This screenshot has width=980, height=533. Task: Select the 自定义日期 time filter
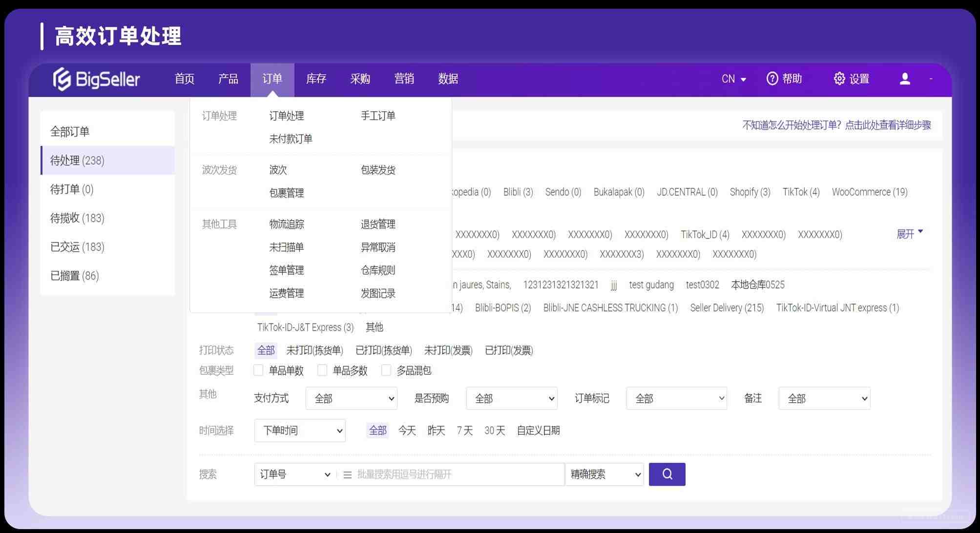538,430
